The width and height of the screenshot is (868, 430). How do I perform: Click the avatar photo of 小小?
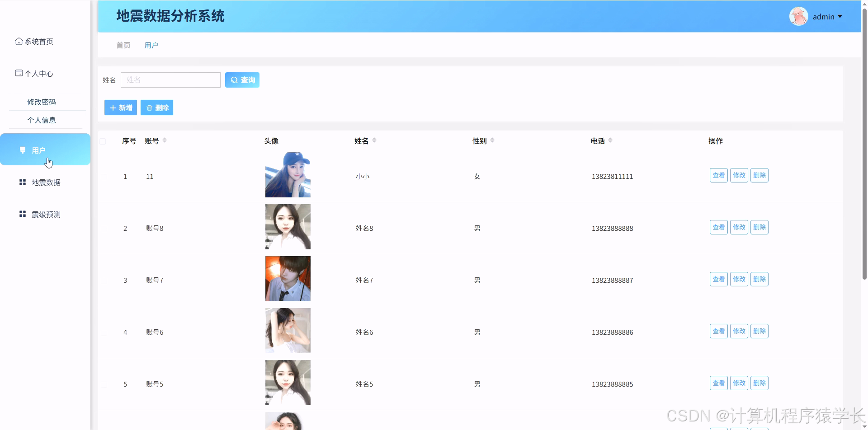[x=288, y=175]
